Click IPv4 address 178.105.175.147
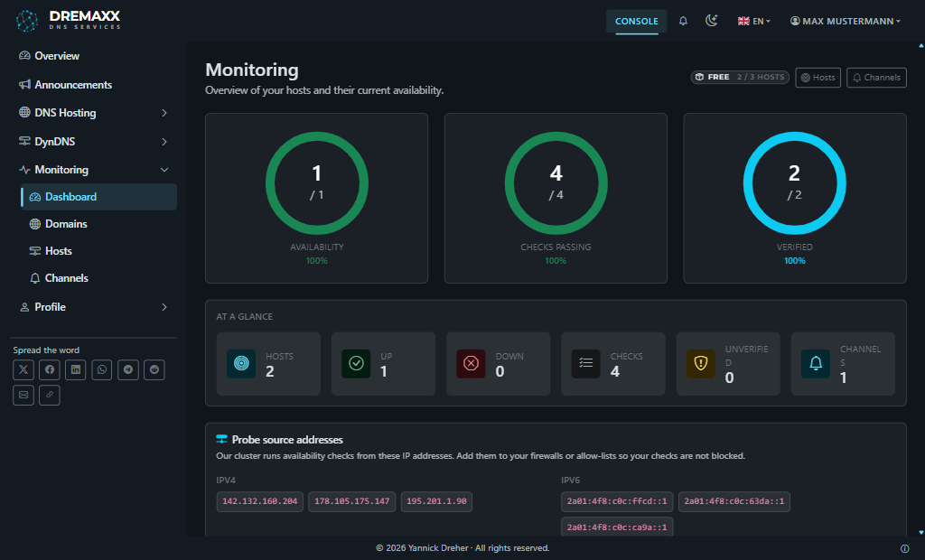This screenshot has width=925, height=560. pyautogui.click(x=351, y=501)
